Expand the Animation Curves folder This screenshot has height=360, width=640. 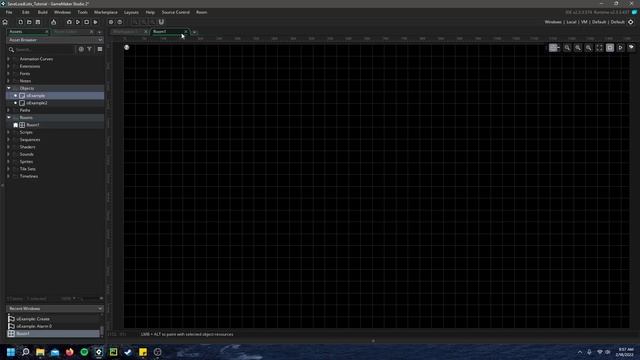click(9, 59)
